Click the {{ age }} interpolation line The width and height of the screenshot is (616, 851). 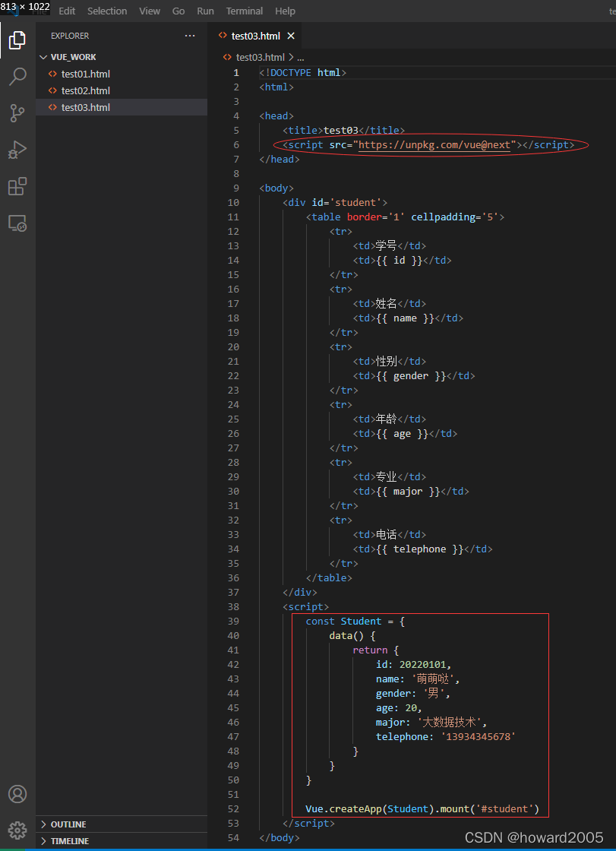coord(405,434)
